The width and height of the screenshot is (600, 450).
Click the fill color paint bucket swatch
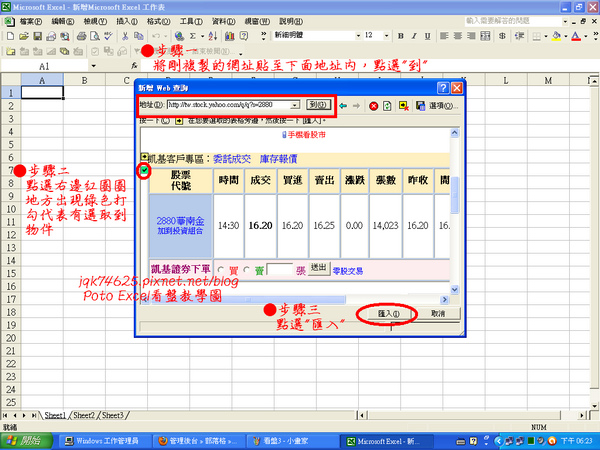pos(557,36)
